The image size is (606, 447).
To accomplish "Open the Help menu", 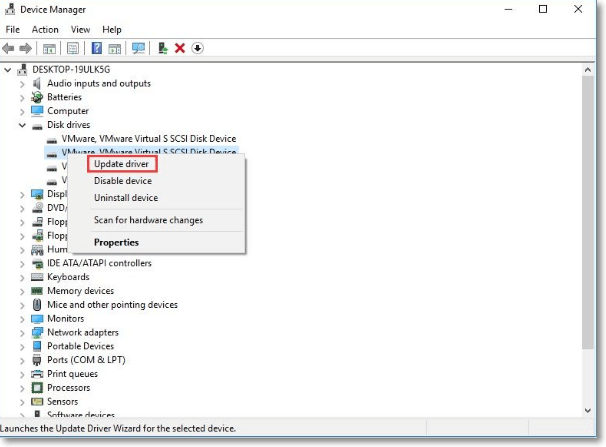I will (x=112, y=30).
